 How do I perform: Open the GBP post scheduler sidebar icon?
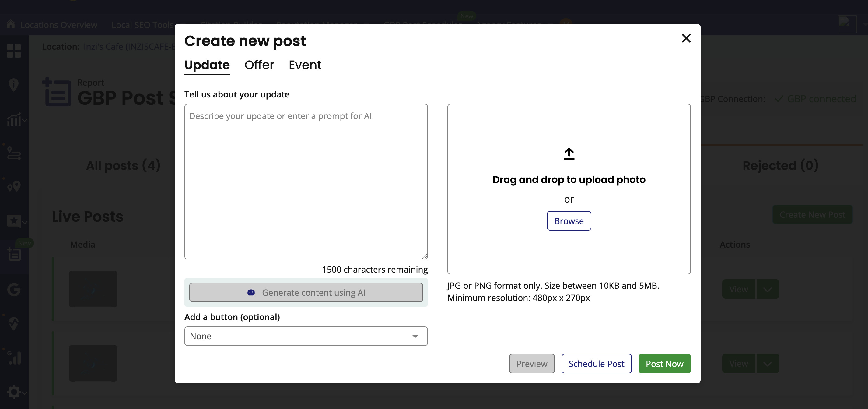pyautogui.click(x=15, y=255)
